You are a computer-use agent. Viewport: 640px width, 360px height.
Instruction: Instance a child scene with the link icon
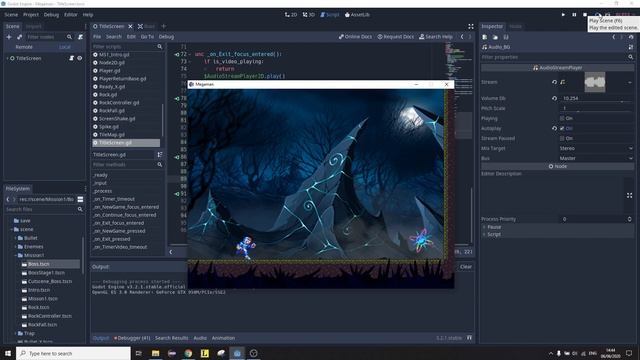pyautogui.click(x=19, y=37)
